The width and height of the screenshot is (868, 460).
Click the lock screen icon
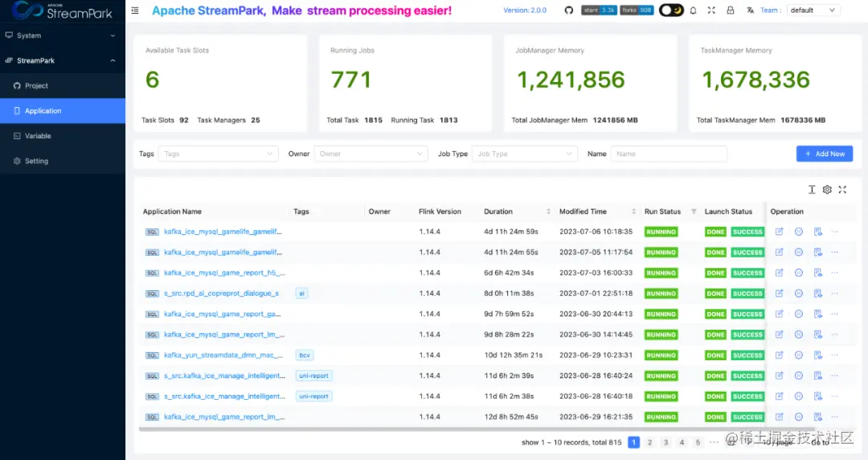point(730,10)
